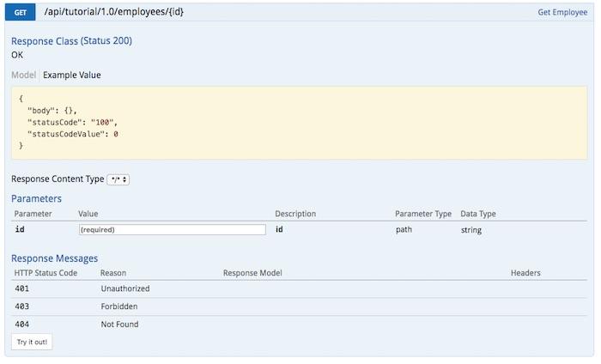Click the Response Messages heading
The height and width of the screenshot is (364, 601).
pos(54,258)
